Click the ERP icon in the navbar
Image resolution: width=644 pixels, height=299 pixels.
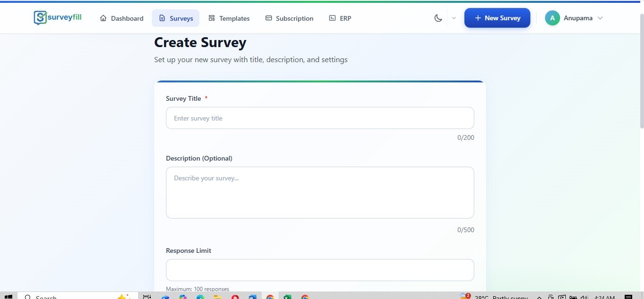(331, 18)
